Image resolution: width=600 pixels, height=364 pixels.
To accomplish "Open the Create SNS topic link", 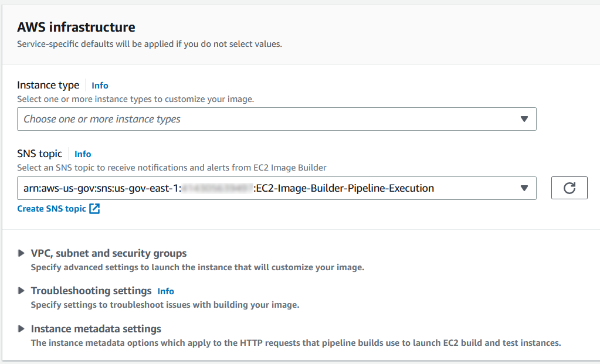I will point(53,208).
